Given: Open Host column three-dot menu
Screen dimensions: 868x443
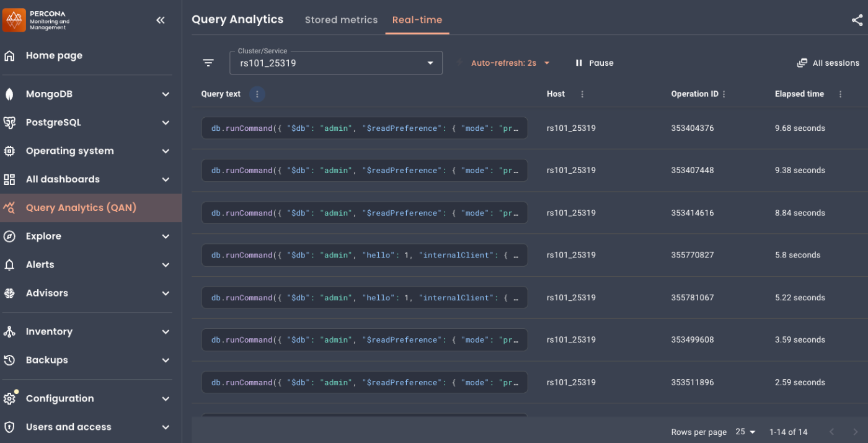Looking at the screenshot, I should tap(582, 94).
